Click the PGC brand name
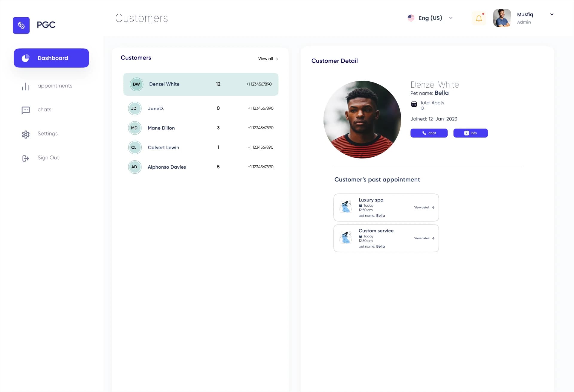The width and height of the screenshot is (574, 392). click(x=46, y=25)
